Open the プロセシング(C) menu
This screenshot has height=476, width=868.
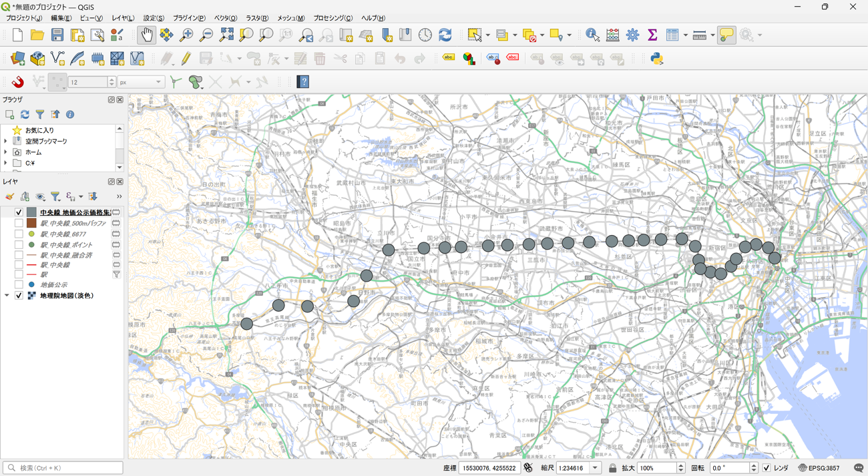(x=333, y=18)
